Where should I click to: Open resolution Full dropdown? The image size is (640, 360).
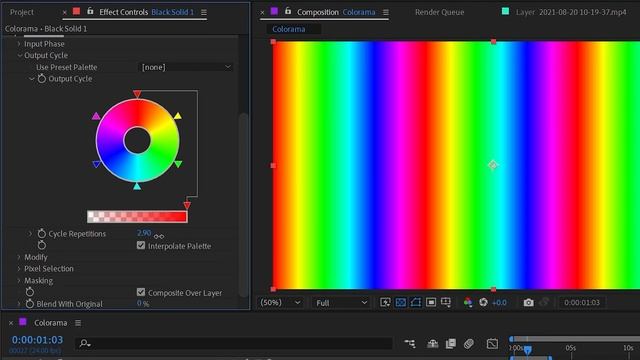341,302
